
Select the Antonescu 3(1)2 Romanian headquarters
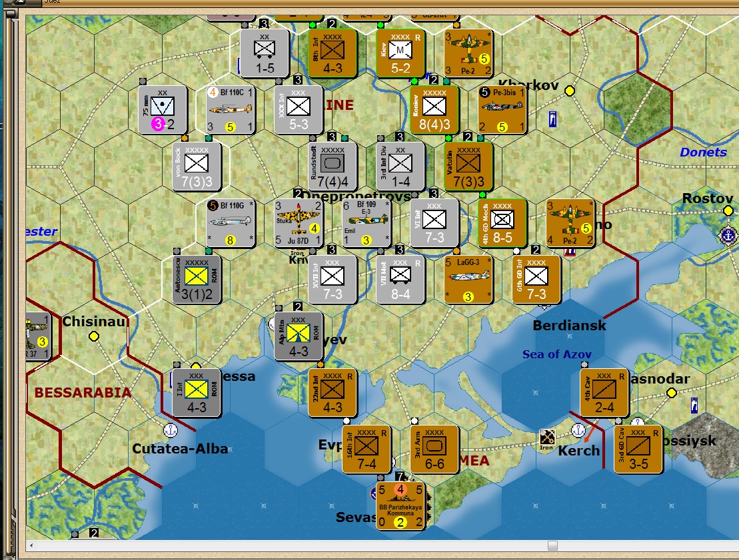coord(197,279)
